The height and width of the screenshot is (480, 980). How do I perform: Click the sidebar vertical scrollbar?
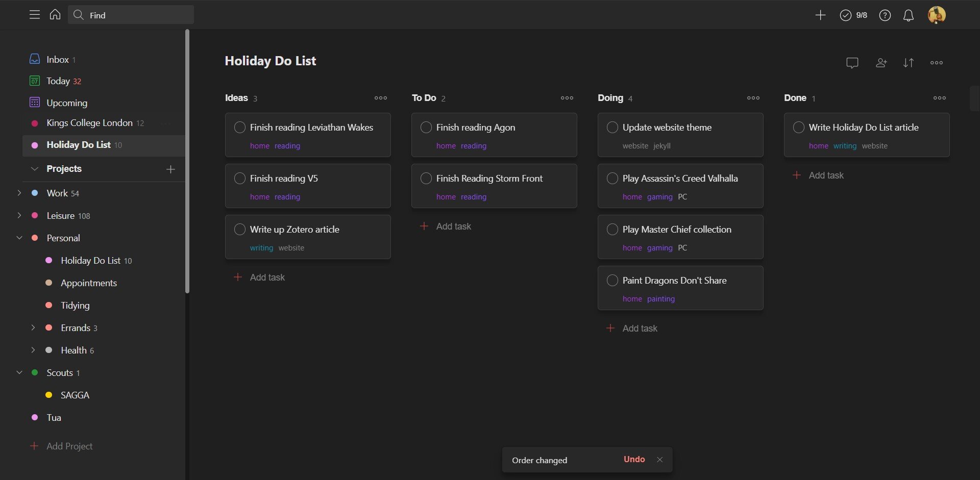pos(187,161)
